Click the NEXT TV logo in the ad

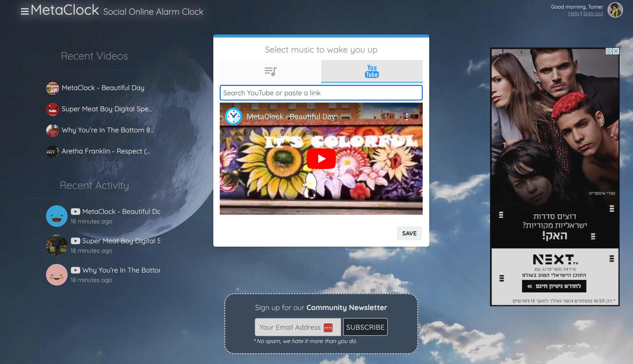[x=555, y=259]
